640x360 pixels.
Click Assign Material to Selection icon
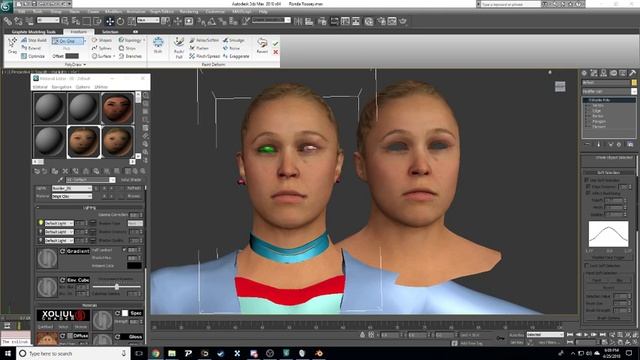(x=55, y=171)
